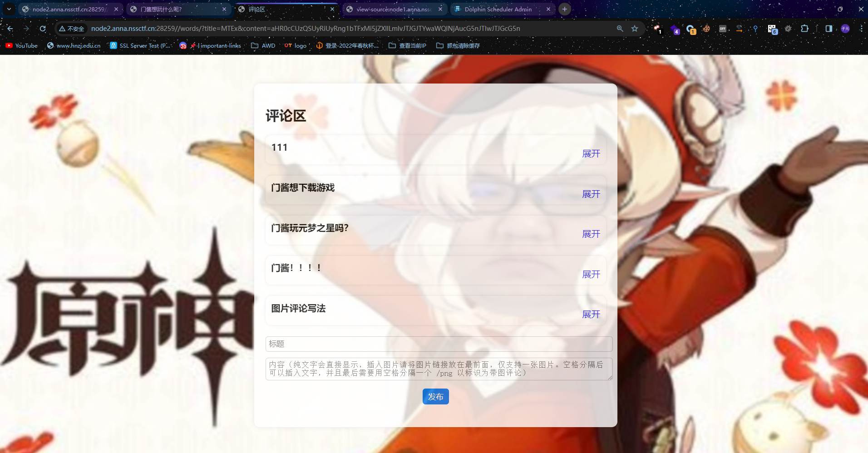Click the 门酱!!!! comment title
Image resolution: width=868 pixels, height=453 pixels.
click(296, 268)
